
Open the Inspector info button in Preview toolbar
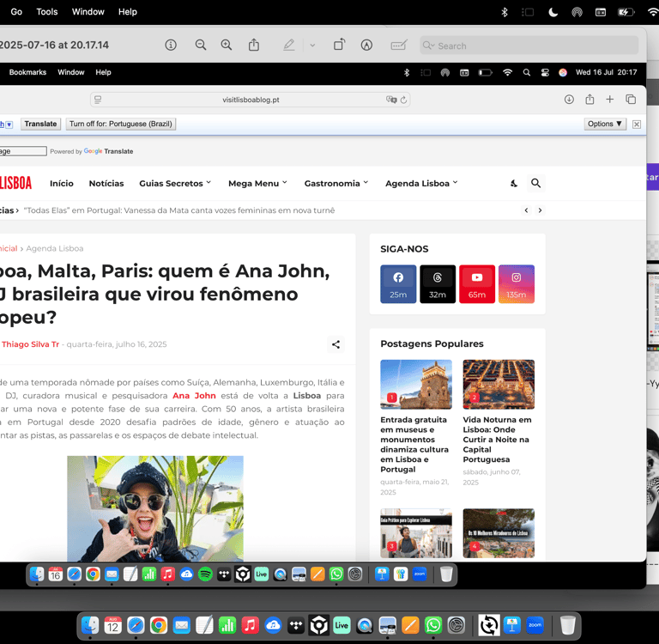(171, 45)
